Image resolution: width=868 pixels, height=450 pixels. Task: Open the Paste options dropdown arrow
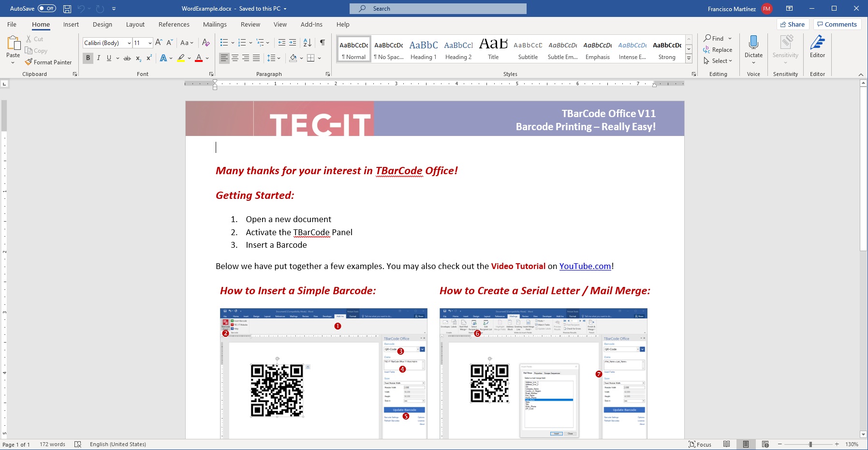pos(13,62)
